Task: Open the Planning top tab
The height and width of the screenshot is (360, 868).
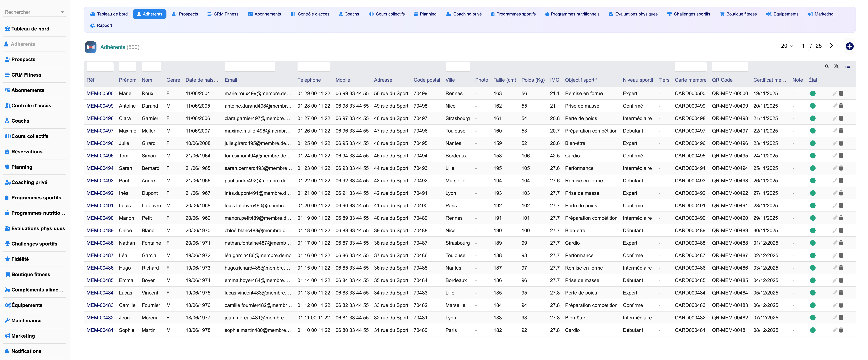Action: [x=425, y=14]
